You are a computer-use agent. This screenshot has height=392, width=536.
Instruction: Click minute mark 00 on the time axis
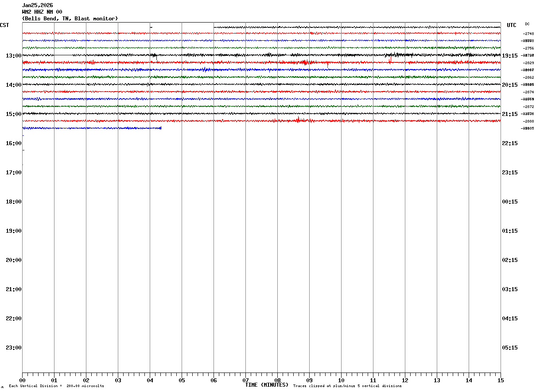click(x=22, y=380)
